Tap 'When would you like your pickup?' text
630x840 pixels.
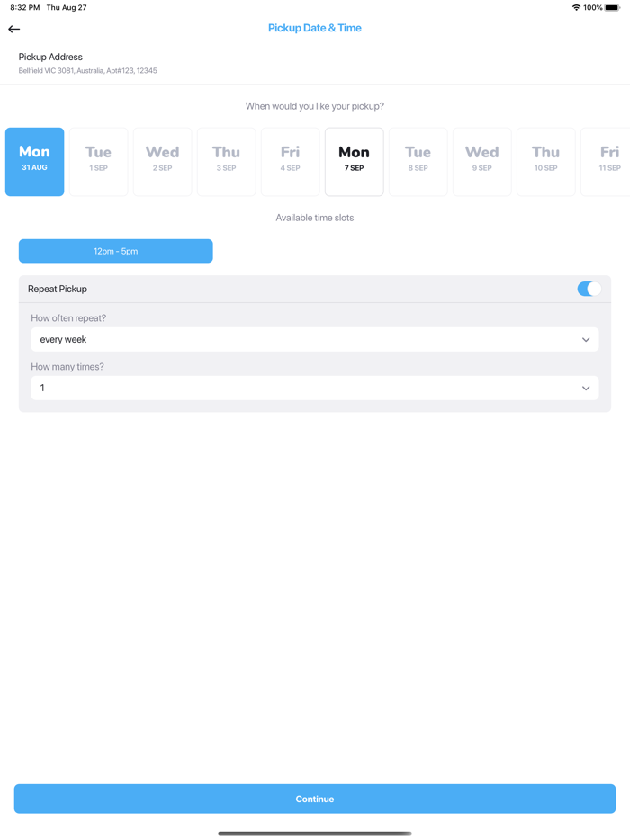tap(315, 106)
